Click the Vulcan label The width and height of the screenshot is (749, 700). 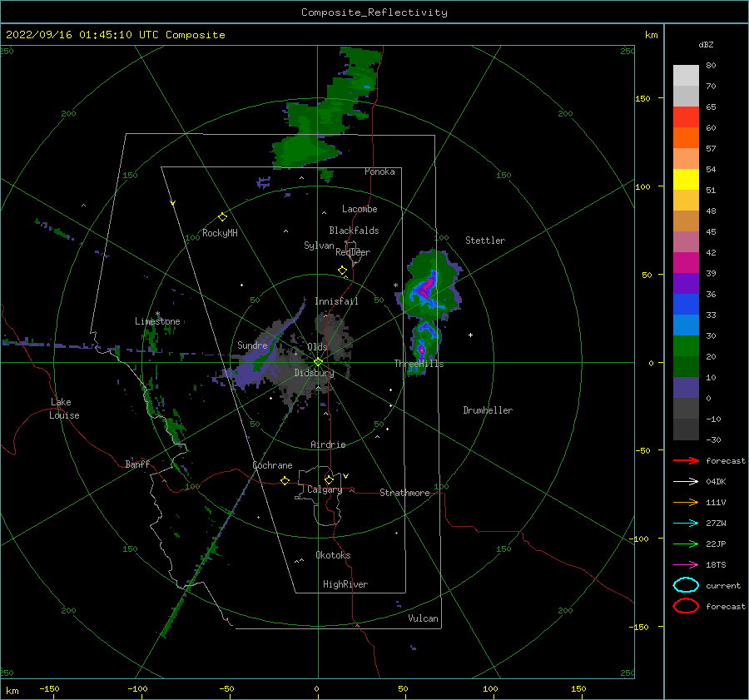[x=424, y=618]
